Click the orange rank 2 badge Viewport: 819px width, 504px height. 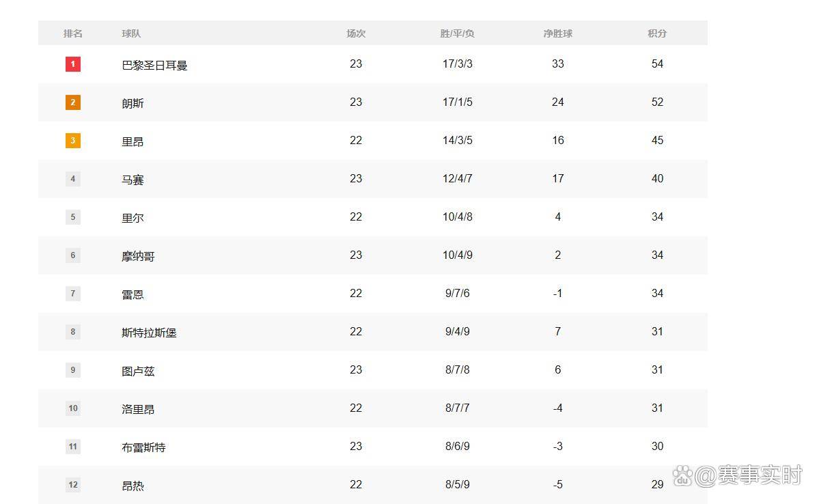(73, 102)
